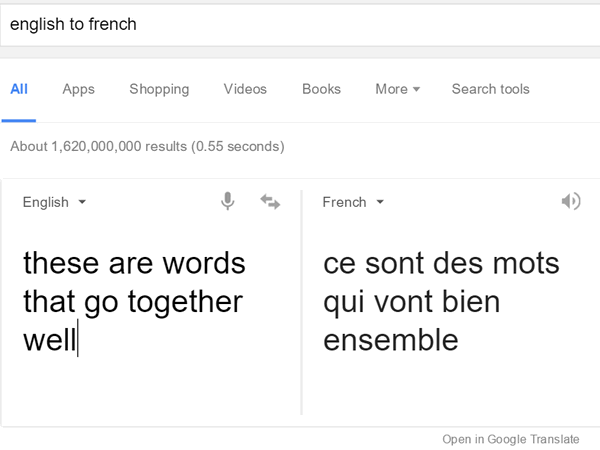Viewport: 600px width, 450px height.
Task: Switch to the Shopping tab
Action: point(159,89)
